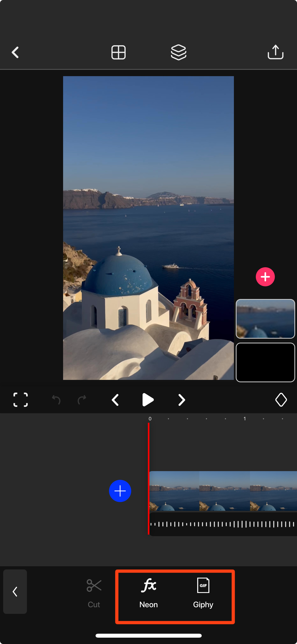Screen dimensions: 297x644
Task: Go back using the top-left arrow
Action: [x=15, y=52]
